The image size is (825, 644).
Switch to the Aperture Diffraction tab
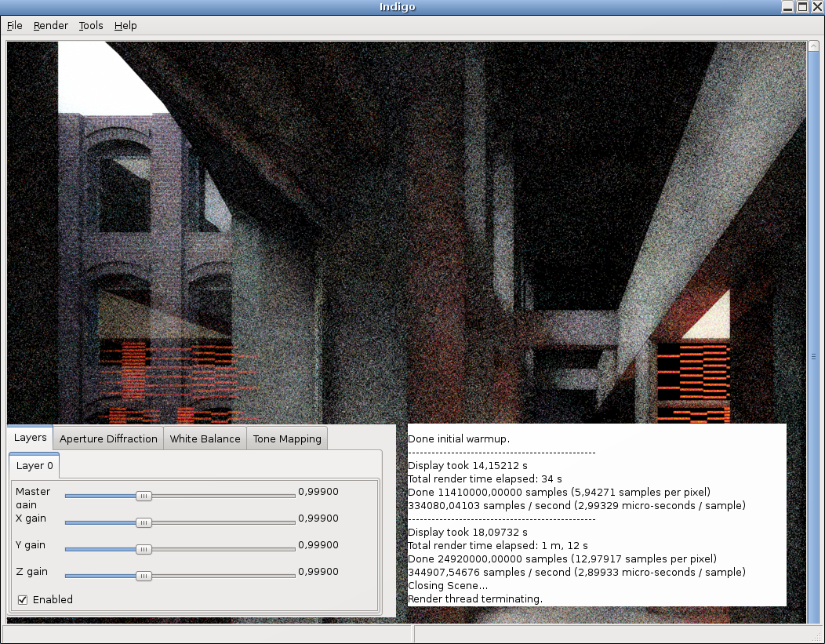[x=108, y=438]
